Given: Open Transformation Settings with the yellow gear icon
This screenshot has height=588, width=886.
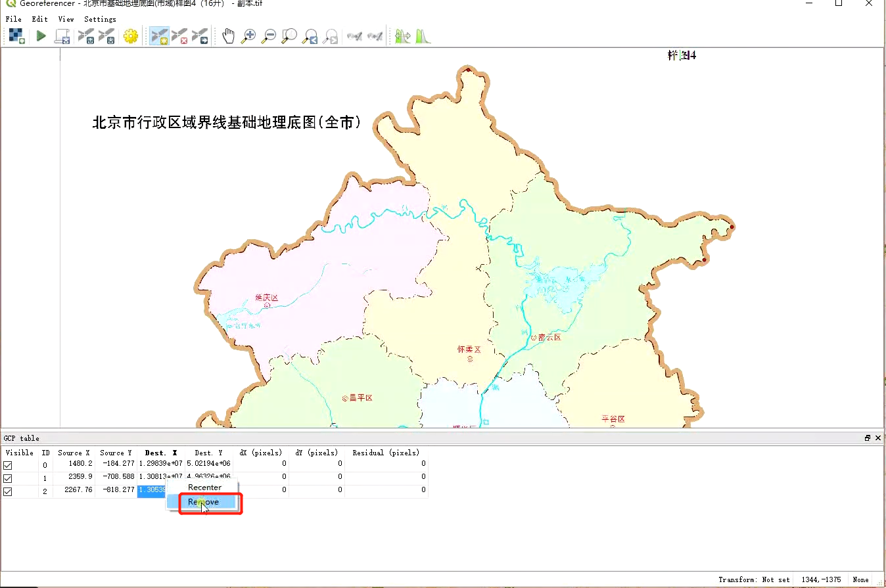Looking at the screenshot, I should (x=131, y=36).
